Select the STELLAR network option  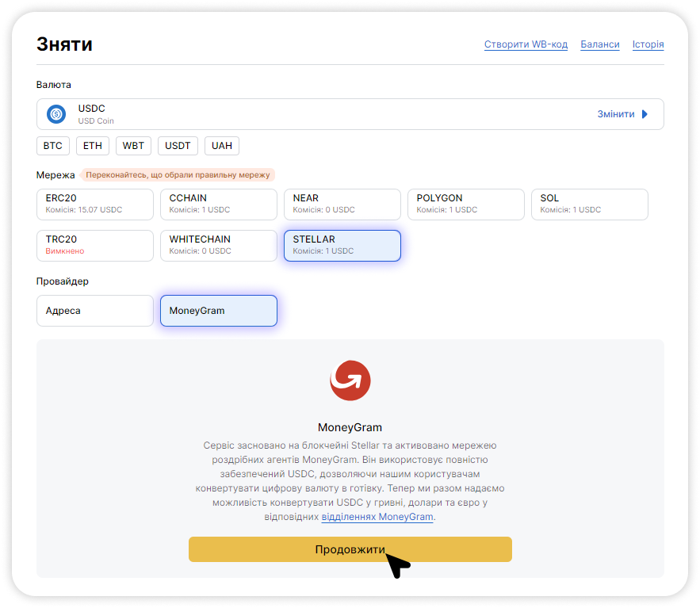pyautogui.click(x=342, y=246)
